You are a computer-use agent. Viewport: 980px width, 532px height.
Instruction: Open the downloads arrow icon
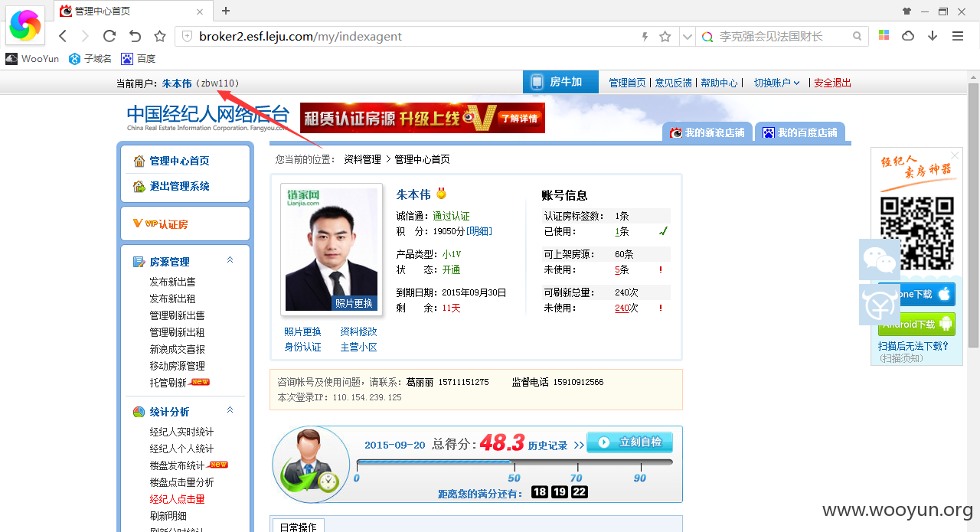(933, 36)
